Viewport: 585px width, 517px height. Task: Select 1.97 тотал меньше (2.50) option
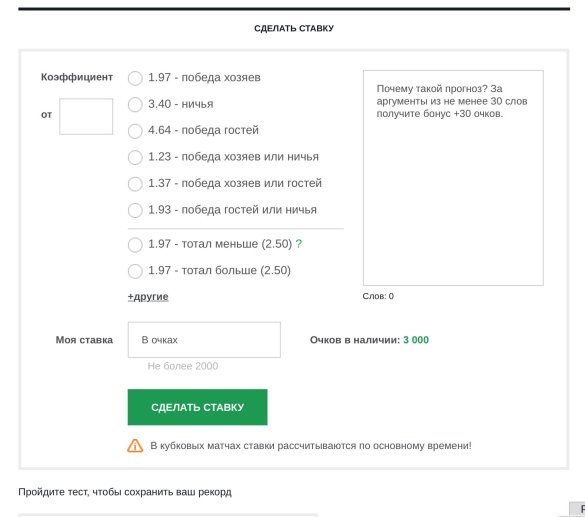coord(135,245)
